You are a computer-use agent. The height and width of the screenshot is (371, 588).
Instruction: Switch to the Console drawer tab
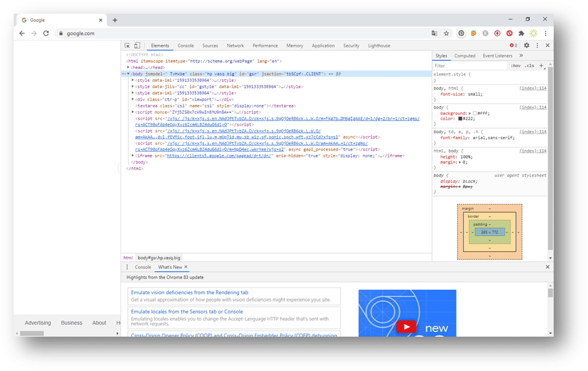[x=143, y=267]
